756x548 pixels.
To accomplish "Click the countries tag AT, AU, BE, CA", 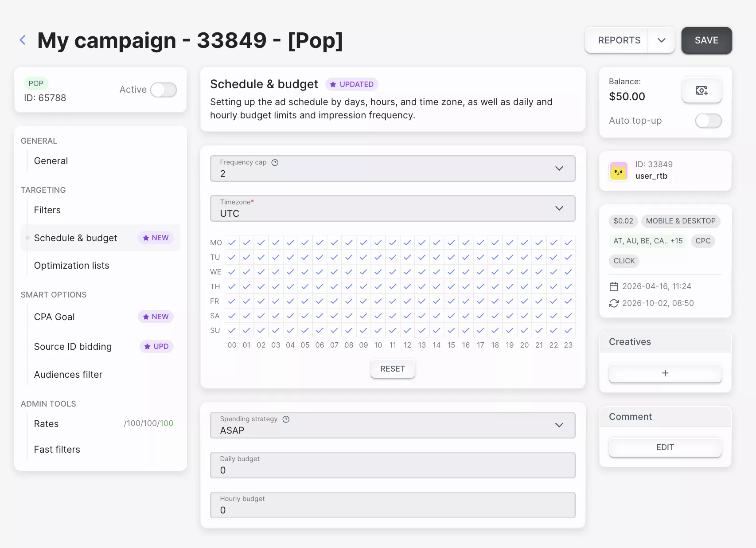I will 648,241.
